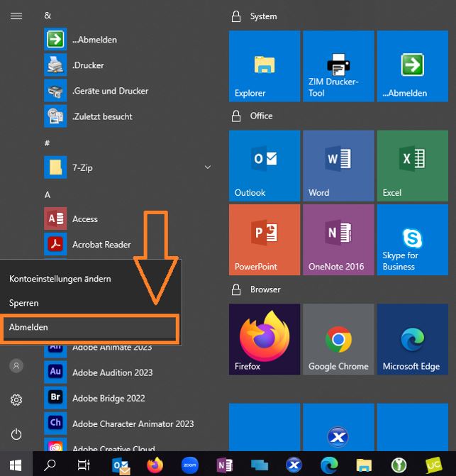This screenshot has height=476, width=456.
Task: Launch the ZIM Drucker-Tool tile
Action: [338, 66]
